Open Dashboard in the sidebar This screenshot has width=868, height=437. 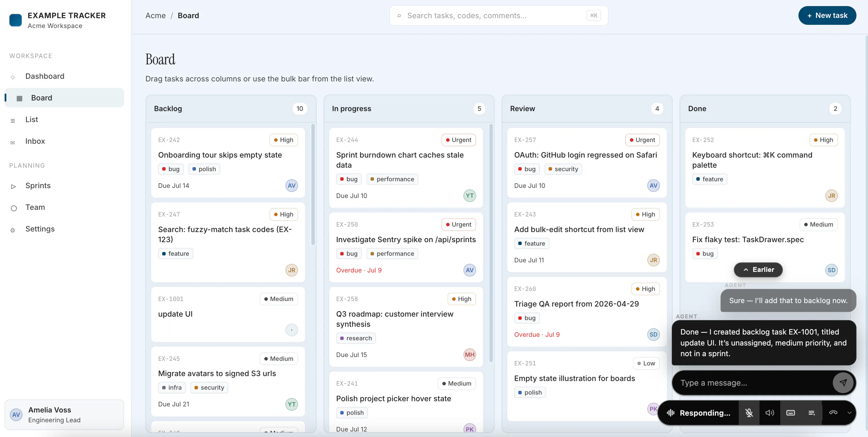pos(64,76)
